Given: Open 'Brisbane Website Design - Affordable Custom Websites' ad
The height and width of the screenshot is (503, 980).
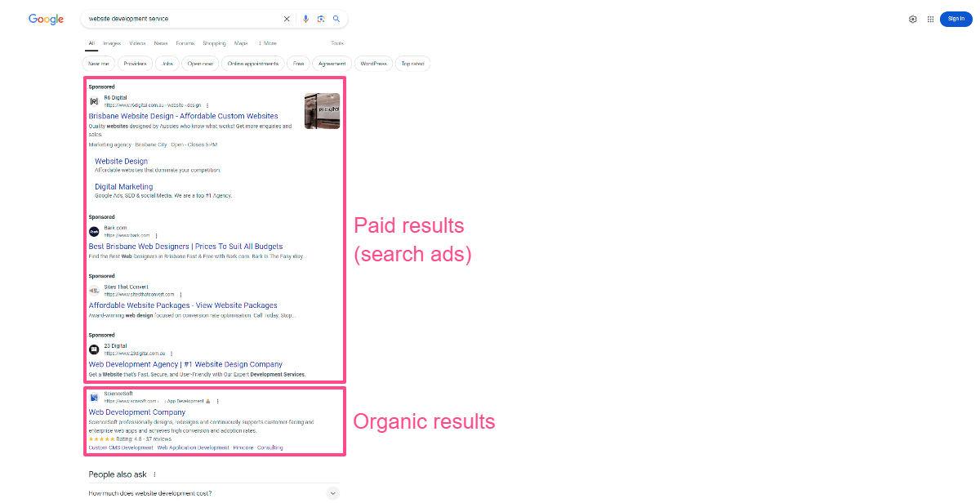Looking at the screenshot, I should (183, 116).
